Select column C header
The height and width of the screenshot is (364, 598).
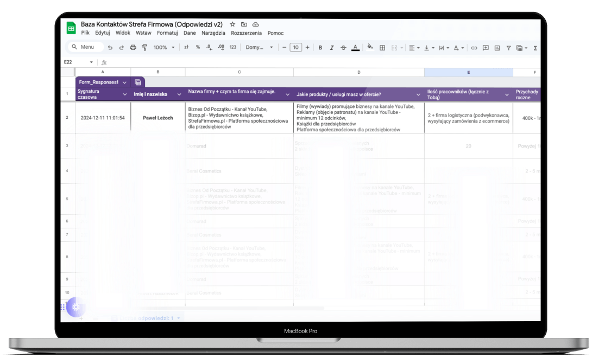239,72
